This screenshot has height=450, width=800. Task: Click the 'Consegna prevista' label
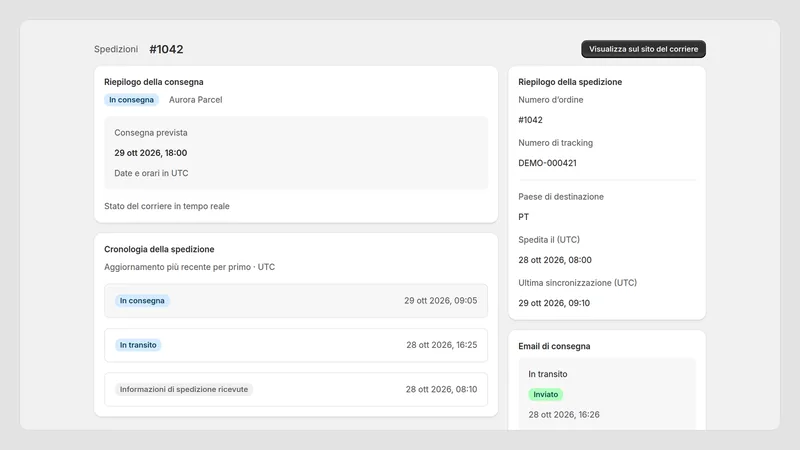point(151,133)
